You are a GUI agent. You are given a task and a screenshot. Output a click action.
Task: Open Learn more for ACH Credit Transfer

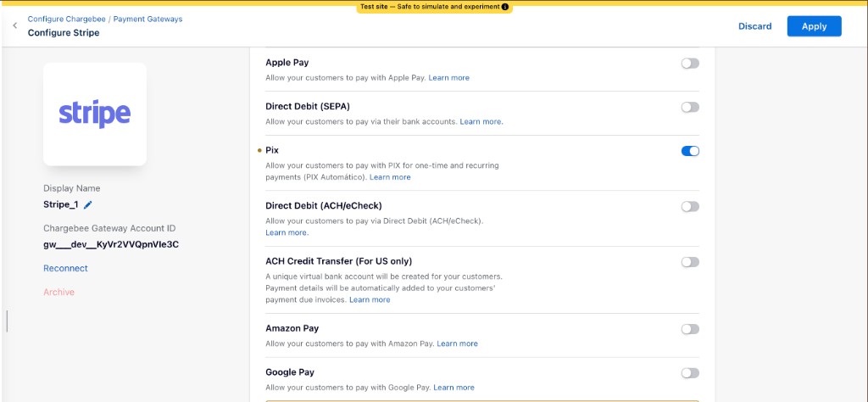point(370,299)
